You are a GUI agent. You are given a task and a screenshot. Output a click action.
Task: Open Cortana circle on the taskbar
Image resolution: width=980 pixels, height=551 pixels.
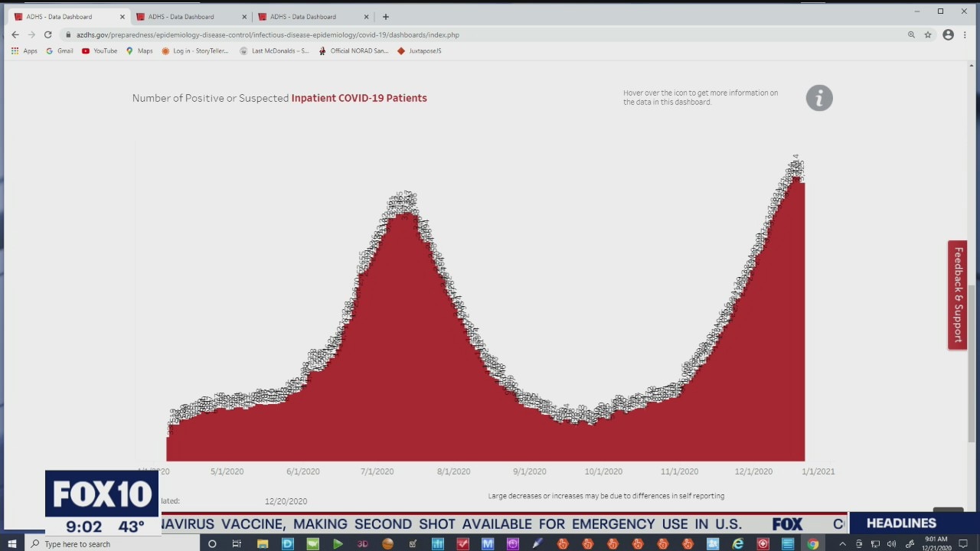[212, 543]
